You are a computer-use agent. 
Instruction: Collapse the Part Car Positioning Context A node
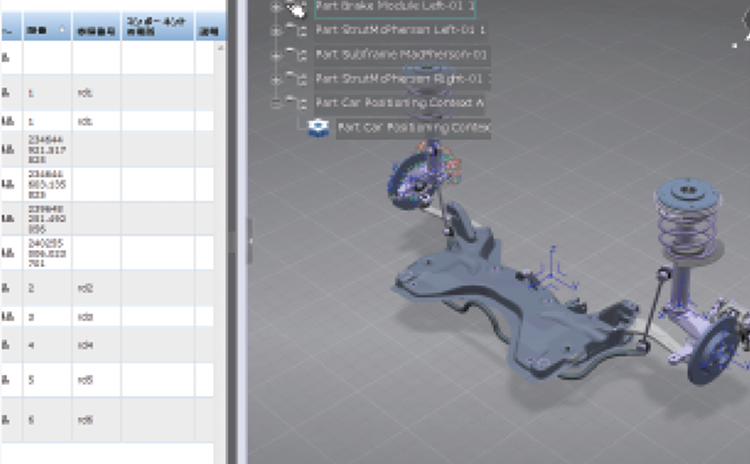276,103
